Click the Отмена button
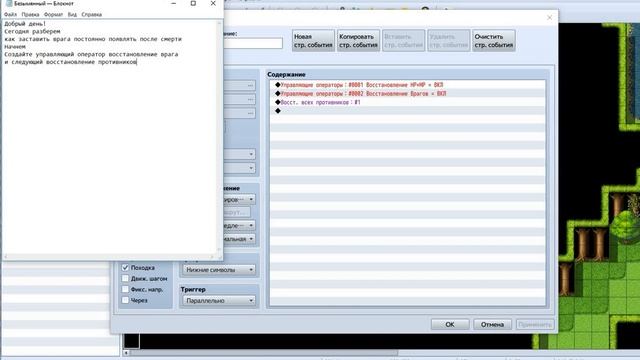 (x=492, y=324)
